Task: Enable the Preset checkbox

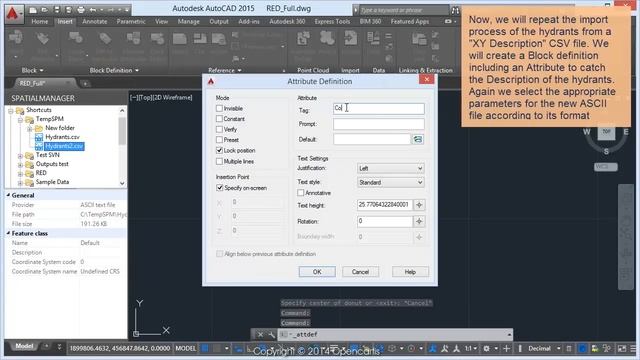Action: (x=219, y=140)
